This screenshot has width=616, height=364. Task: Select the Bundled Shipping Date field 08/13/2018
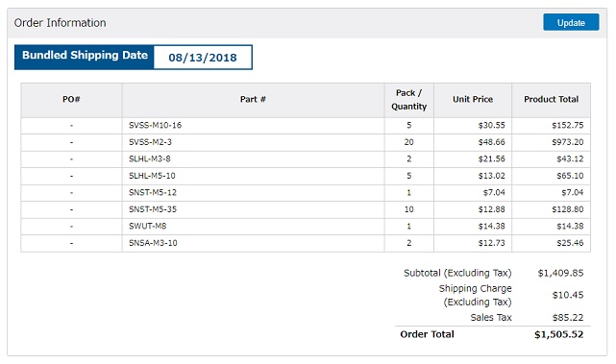click(x=203, y=58)
